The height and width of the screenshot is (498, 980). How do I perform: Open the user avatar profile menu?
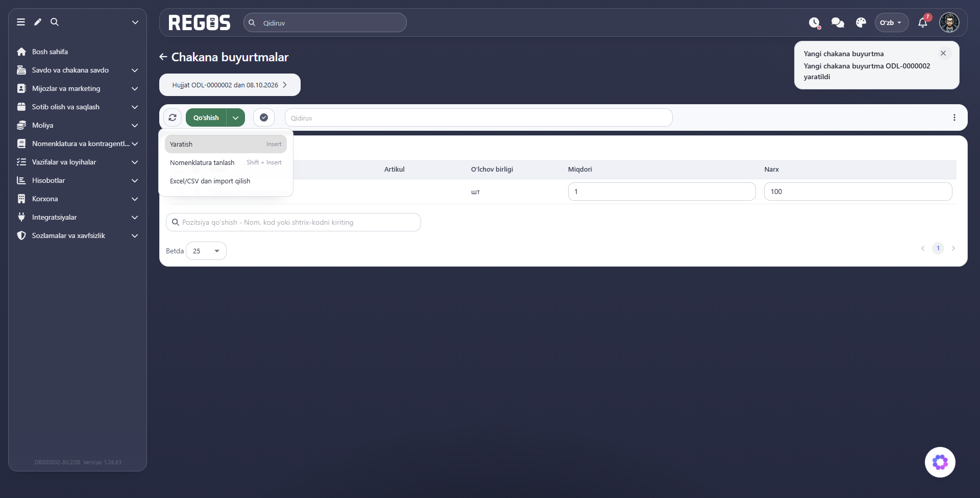point(949,22)
